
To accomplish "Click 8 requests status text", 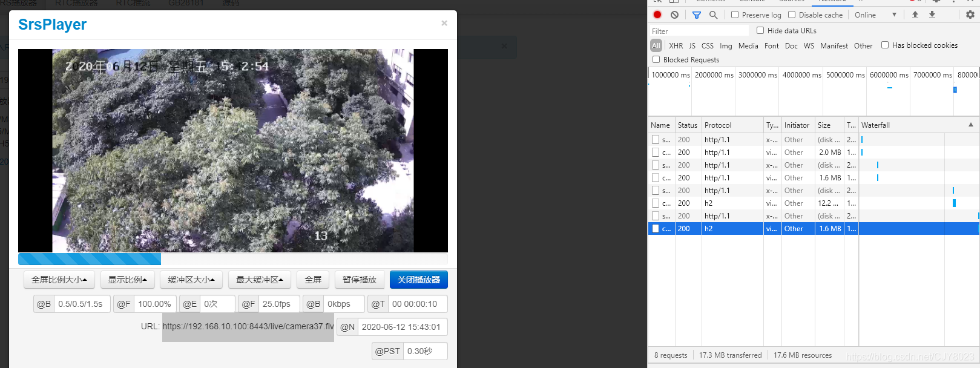I will pyautogui.click(x=671, y=355).
